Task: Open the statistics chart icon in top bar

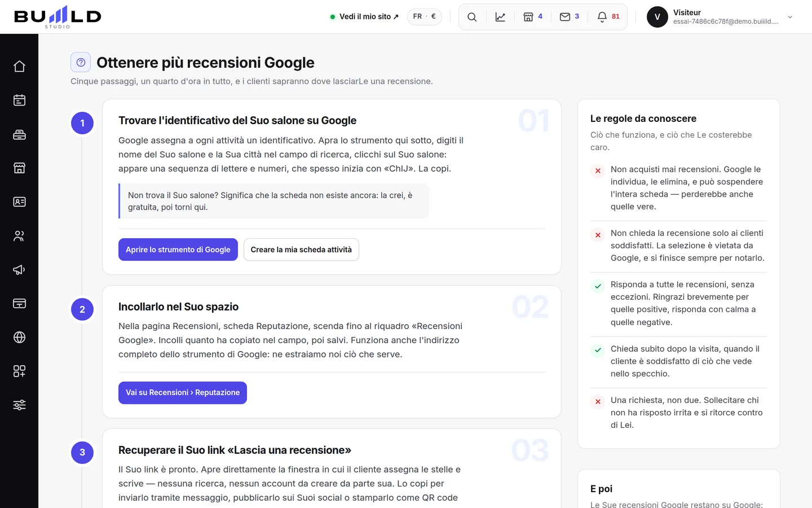Action: point(500,17)
